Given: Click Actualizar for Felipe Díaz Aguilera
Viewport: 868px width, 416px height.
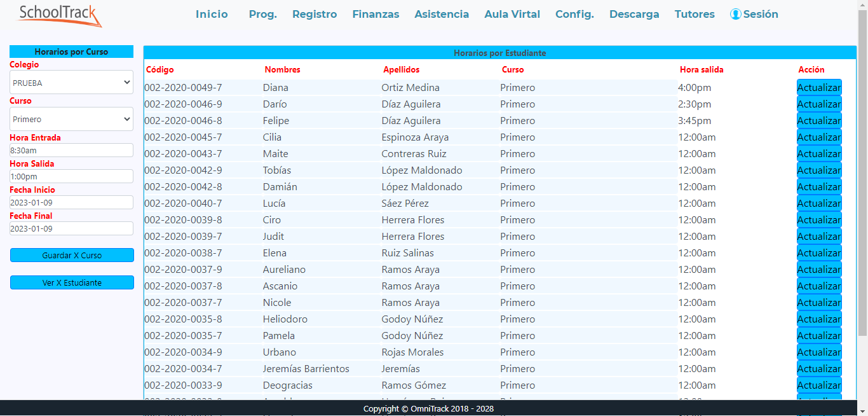Looking at the screenshot, I should click(819, 121).
